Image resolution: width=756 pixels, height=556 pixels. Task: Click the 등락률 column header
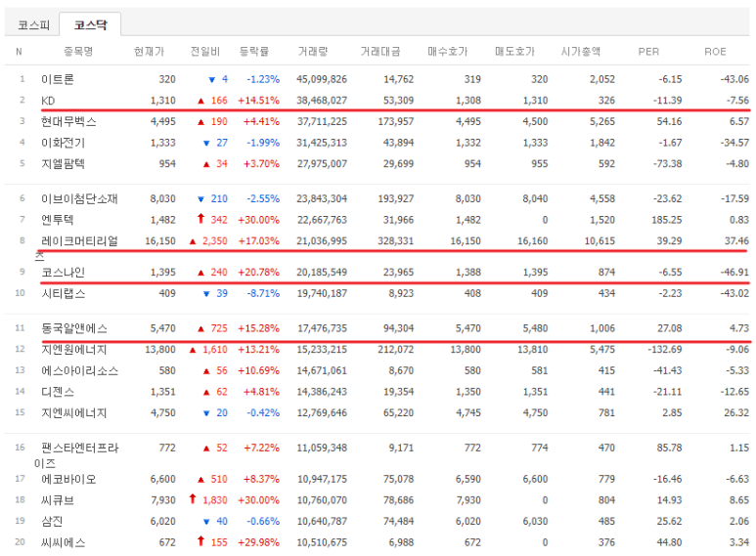coord(254,51)
